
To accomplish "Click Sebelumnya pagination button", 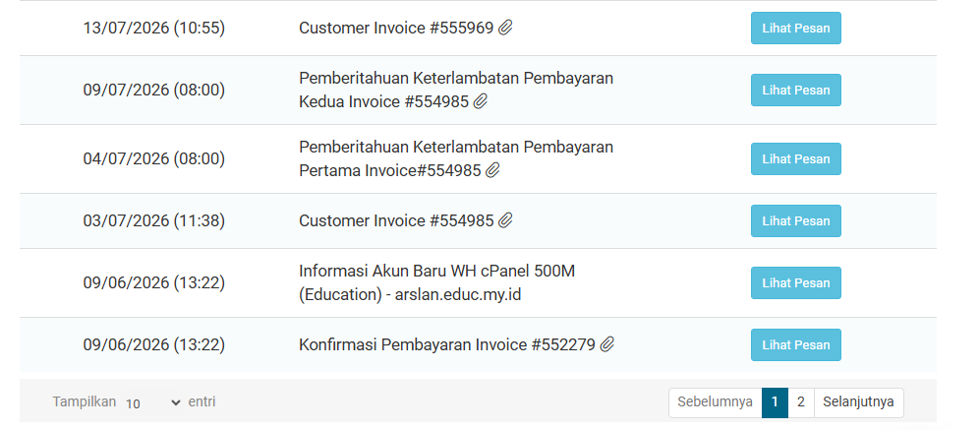I will coord(715,402).
